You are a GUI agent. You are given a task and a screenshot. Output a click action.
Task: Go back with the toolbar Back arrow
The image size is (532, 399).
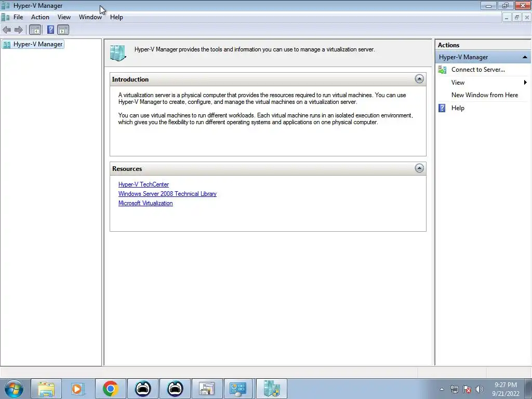7,30
